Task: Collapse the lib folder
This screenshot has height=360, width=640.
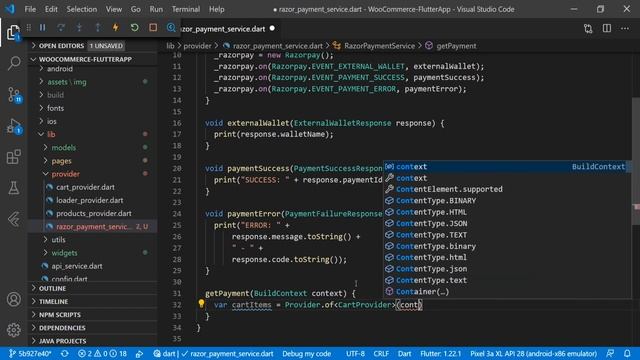Action: click(93, 134)
